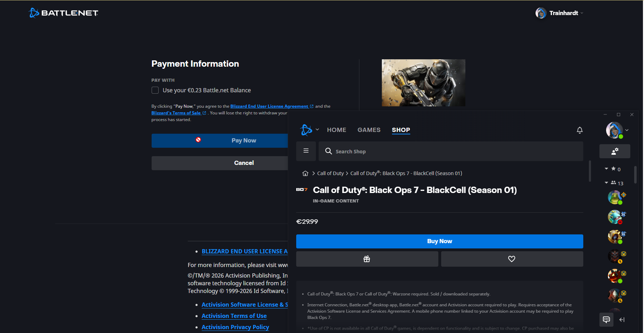Switch to the HOME tab
The width and height of the screenshot is (644, 333).
coord(337,130)
